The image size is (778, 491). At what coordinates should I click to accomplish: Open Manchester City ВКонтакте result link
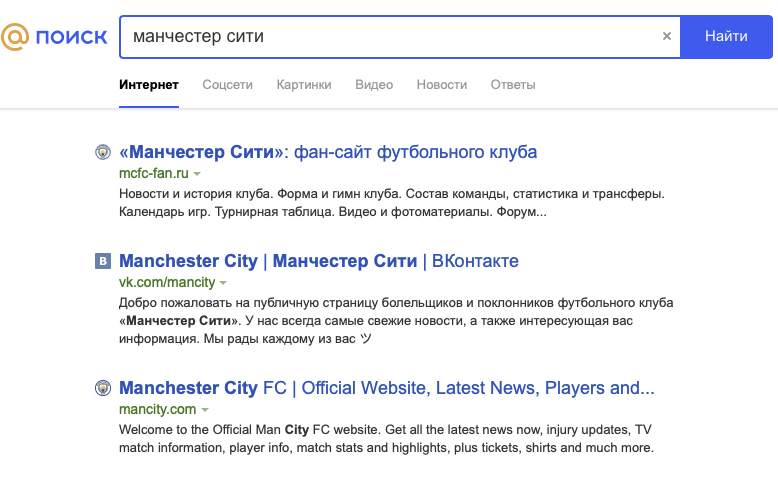coord(318,262)
